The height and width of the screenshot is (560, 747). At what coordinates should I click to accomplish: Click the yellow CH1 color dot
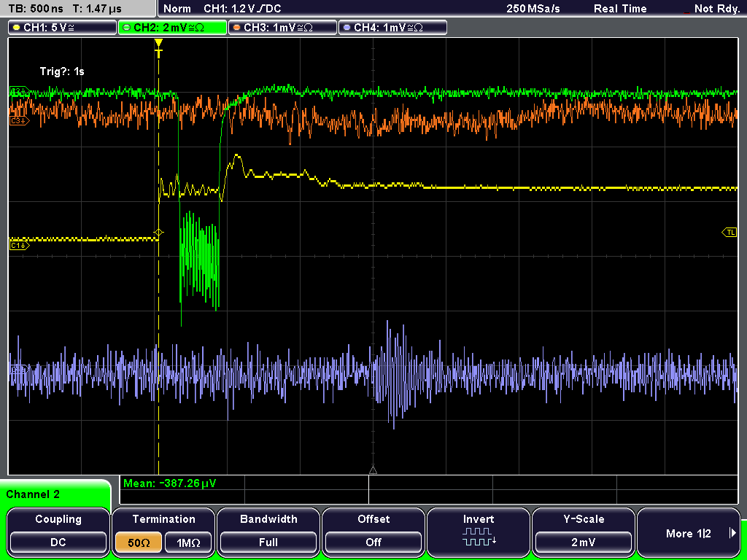[17, 28]
